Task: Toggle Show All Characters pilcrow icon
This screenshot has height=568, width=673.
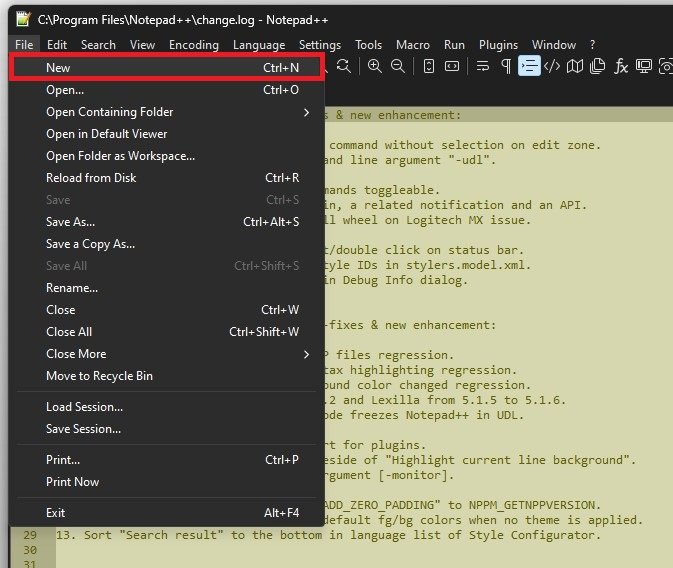Action: [x=506, y=66]
